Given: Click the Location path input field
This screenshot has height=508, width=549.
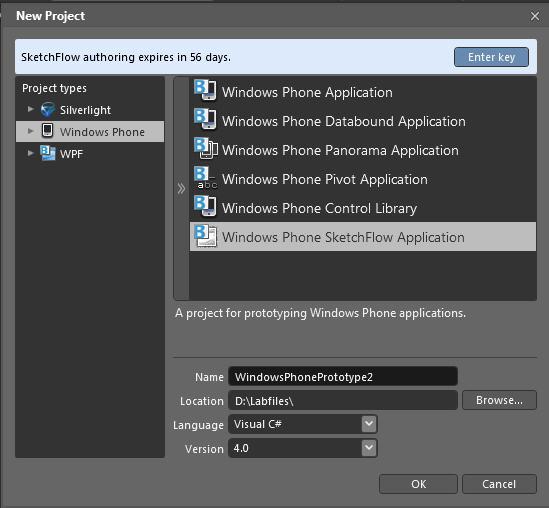Looking at the screenshot, I should (x=343, y=401).
